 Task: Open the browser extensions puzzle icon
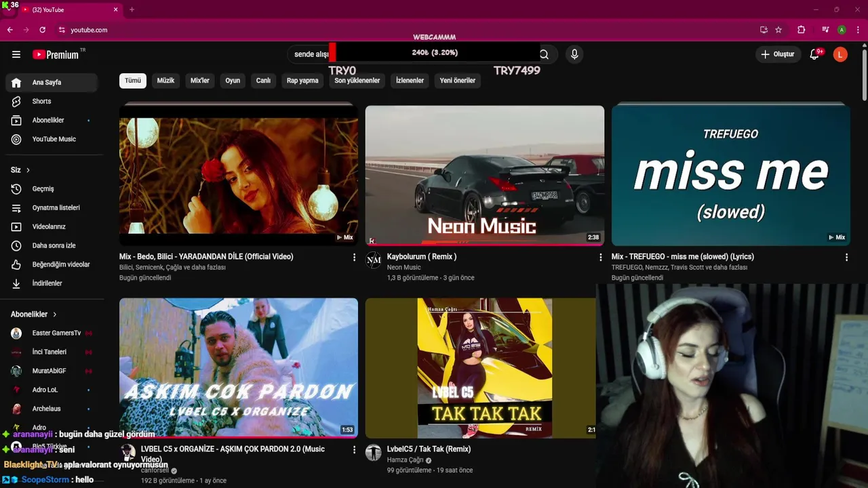pyautogui.click(x=801, y=30)
